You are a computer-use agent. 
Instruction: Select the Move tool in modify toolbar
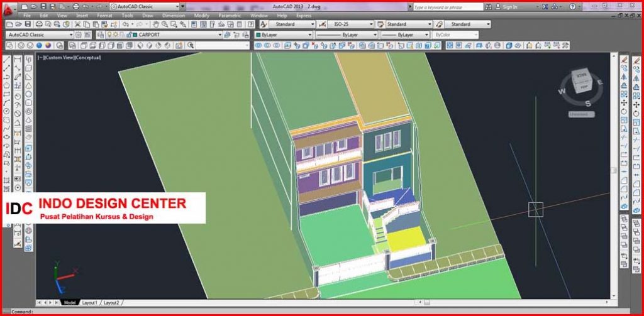[625, 102]
